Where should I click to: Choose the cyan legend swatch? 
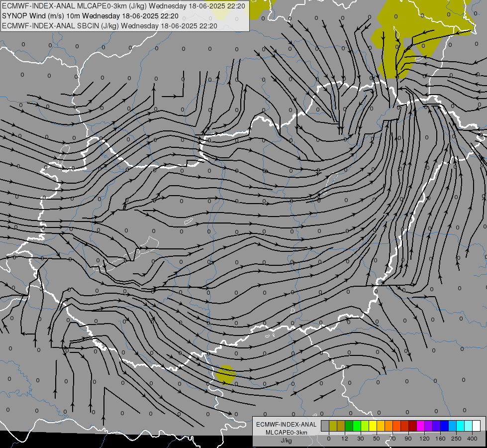(x=460, y=426)
